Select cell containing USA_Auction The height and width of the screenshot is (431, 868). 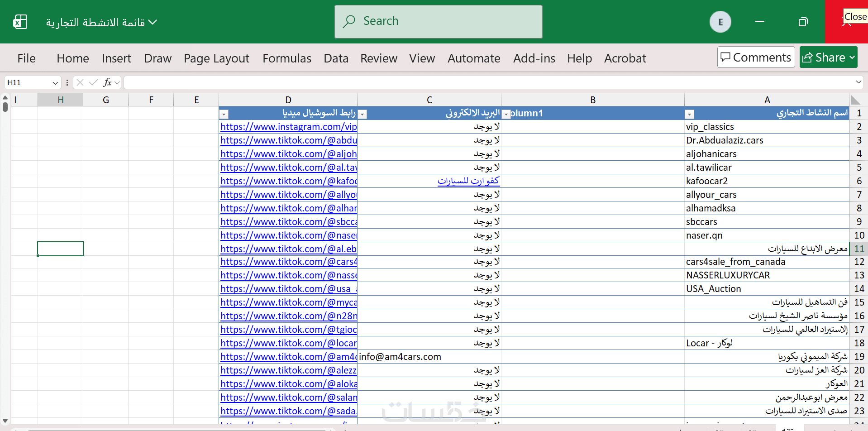tap(767, 289)
